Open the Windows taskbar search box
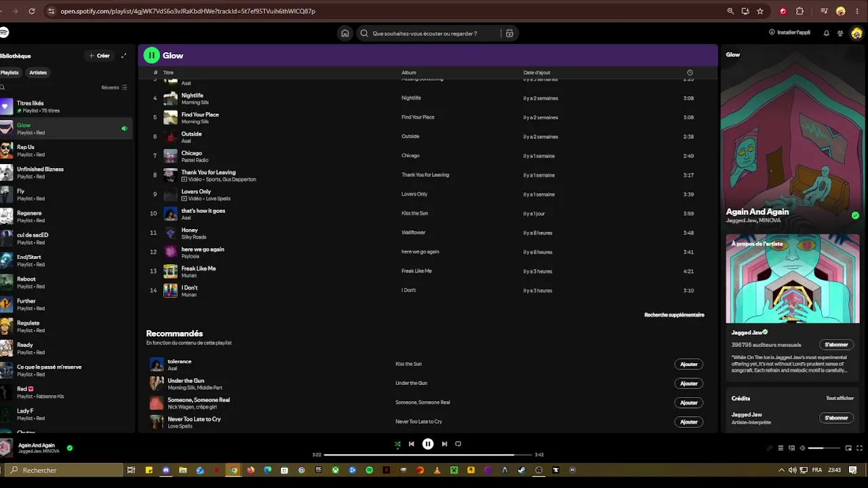The image size is (868, 488). coord(65,470)
